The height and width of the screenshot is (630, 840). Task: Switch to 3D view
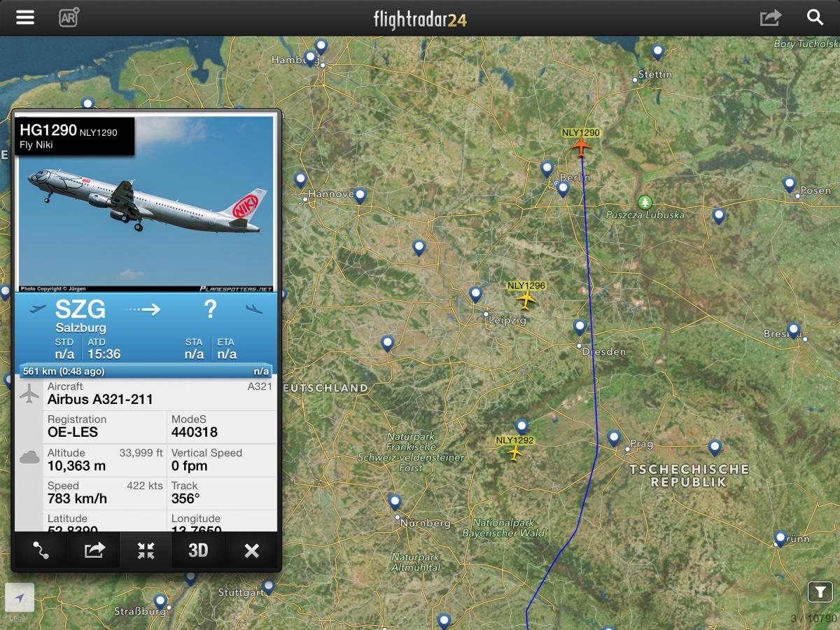tap(198, 551)
